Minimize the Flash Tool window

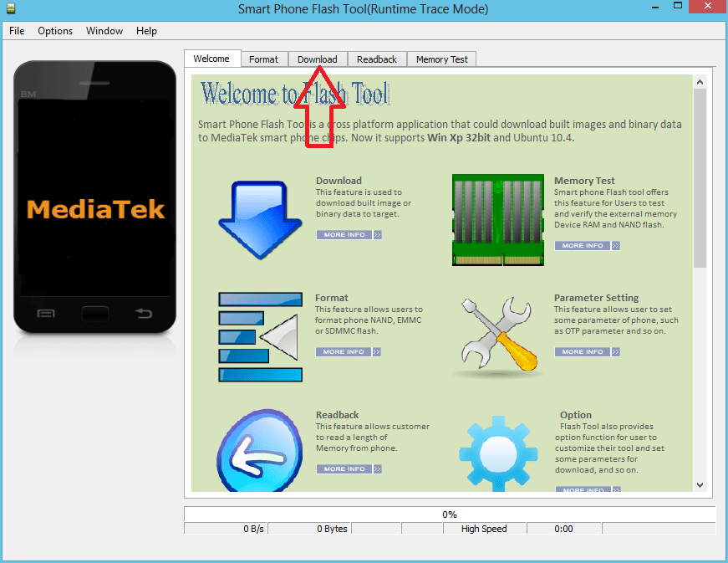655,7
